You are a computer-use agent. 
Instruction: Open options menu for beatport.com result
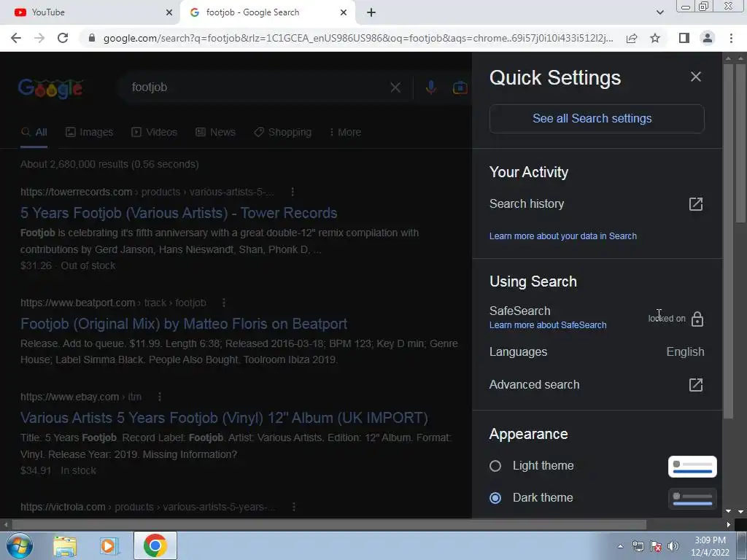(224, 303)
